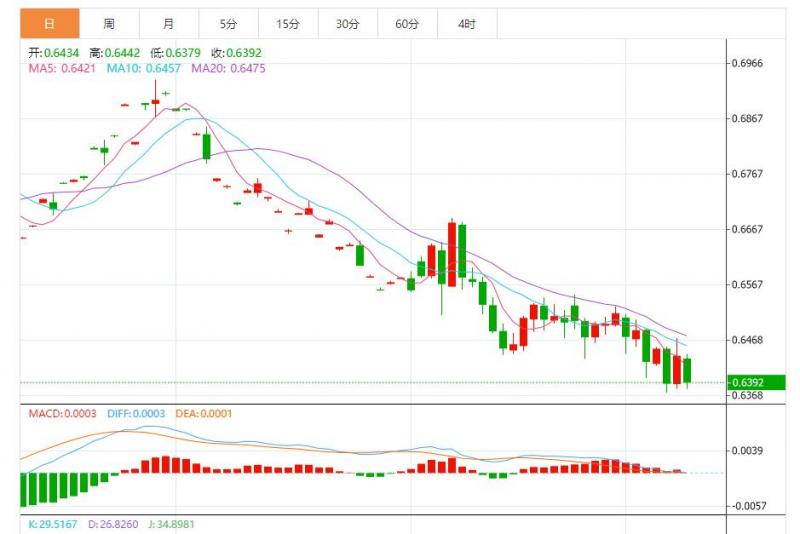Click the DIFF:0.0003 label
The width and height of the screenshot is (800, 534).
tap(136, 414)
